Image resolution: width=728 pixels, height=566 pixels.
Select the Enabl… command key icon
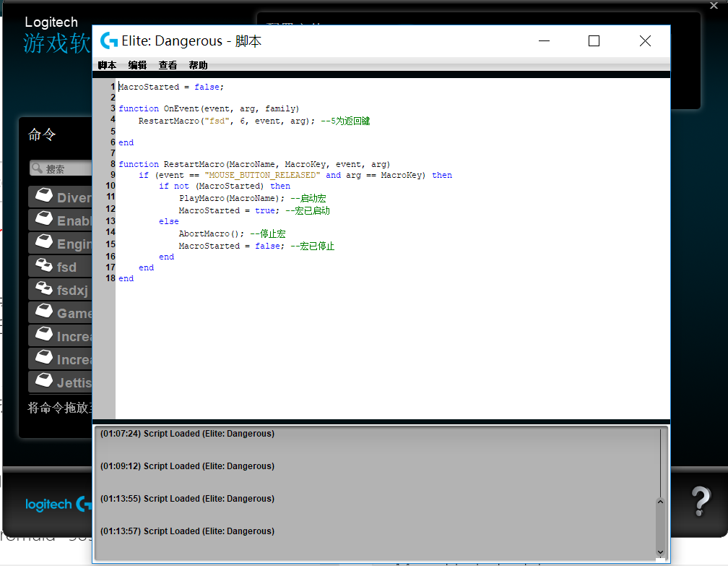click(x=45, y=218)
